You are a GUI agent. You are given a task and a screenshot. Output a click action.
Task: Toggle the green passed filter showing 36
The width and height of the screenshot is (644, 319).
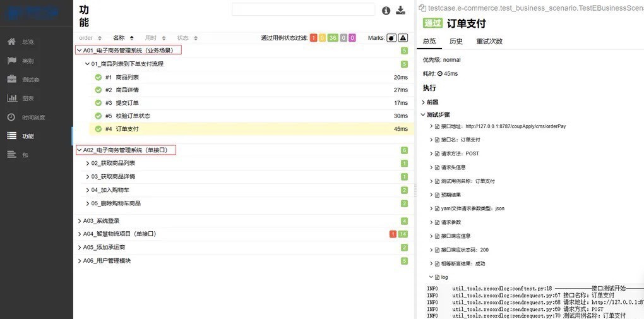tap(333, 38)
